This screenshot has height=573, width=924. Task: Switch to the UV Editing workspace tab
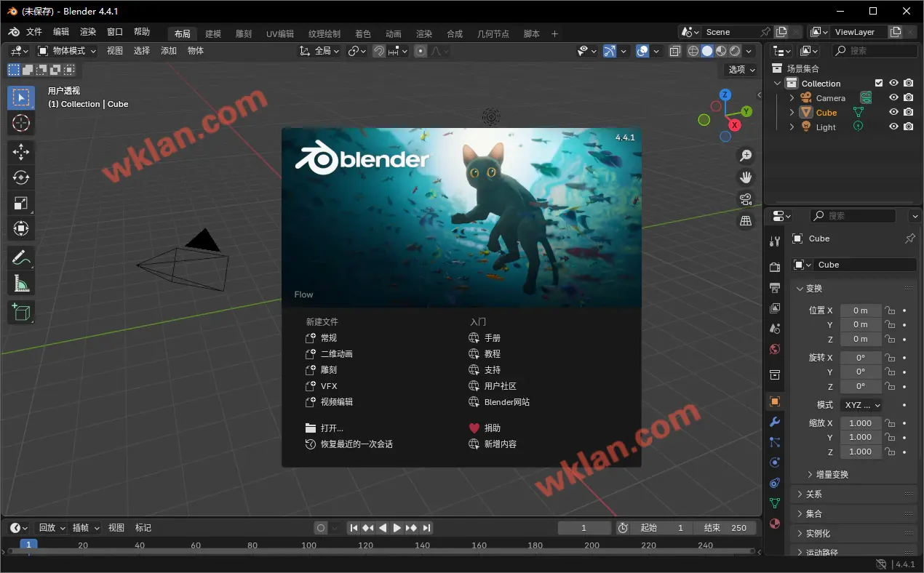click(x=280, y=34)
